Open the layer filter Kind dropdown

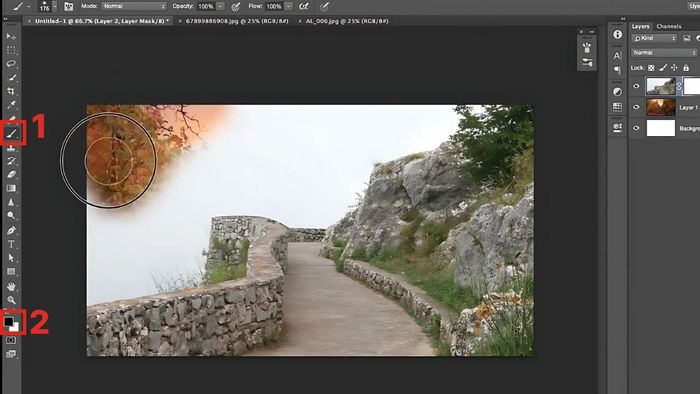pyautogui.click(x=654, y=38)
